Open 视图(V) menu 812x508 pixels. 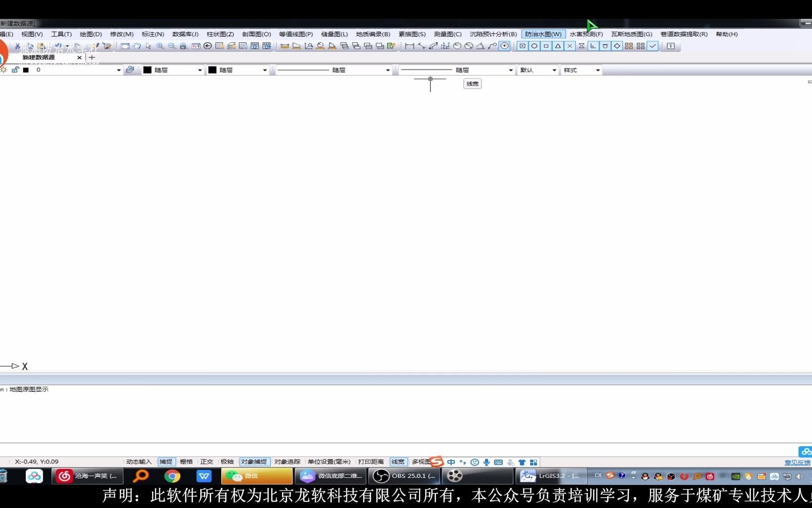[32, 34]
